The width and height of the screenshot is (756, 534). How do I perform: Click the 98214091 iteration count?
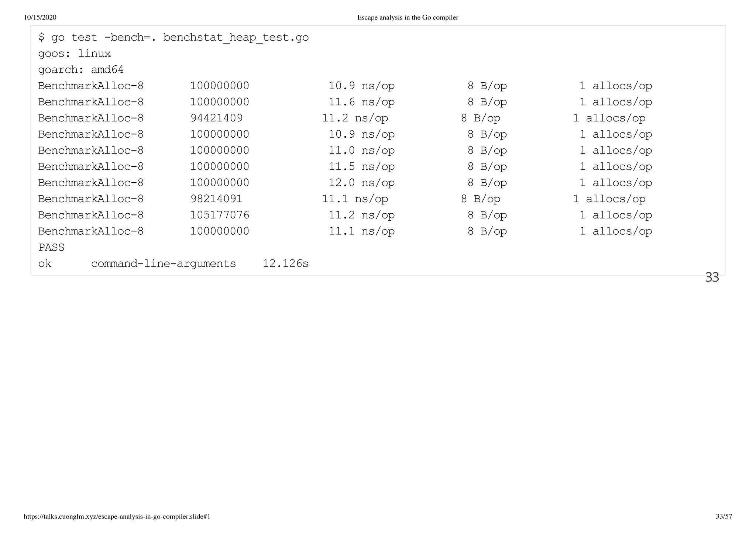pos(217,199)
